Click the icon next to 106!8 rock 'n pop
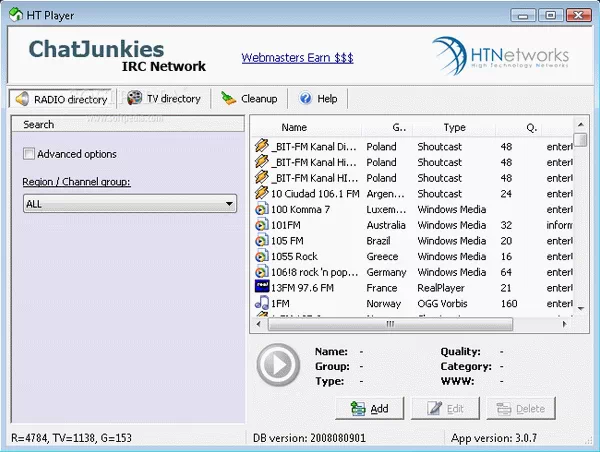 [262, 271]
